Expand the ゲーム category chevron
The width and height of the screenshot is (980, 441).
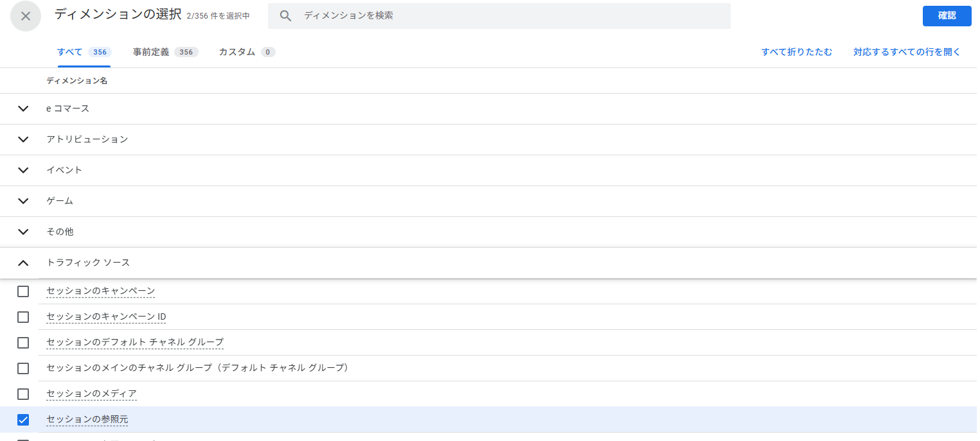click(23, 201)
